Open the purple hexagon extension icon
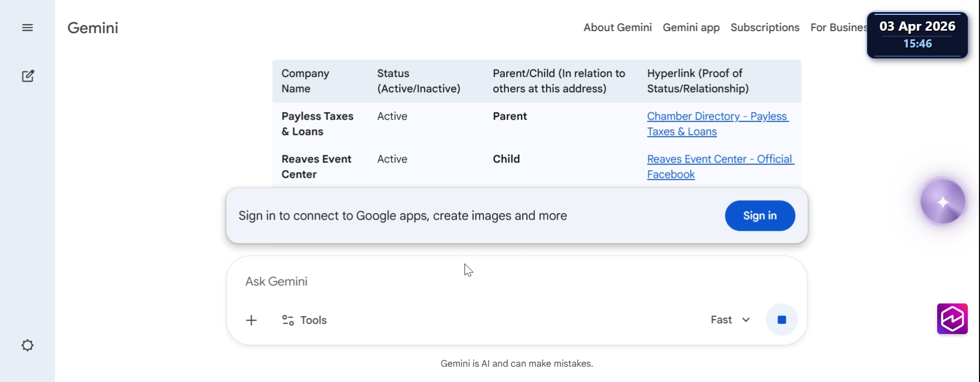This screenshot has width=980, height=382. (x=952, y=319)
